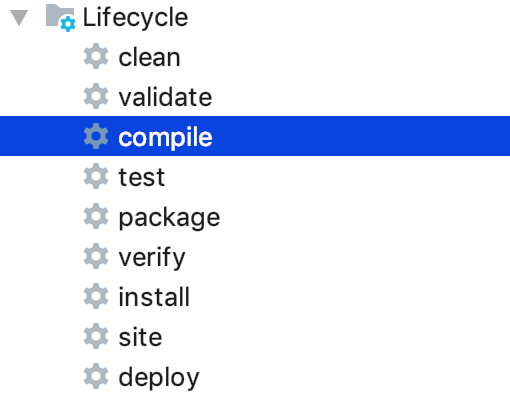Click the gear icon beside compile
Image resolution: width=510 pixels, height=396 pixels.
point(96,136)
